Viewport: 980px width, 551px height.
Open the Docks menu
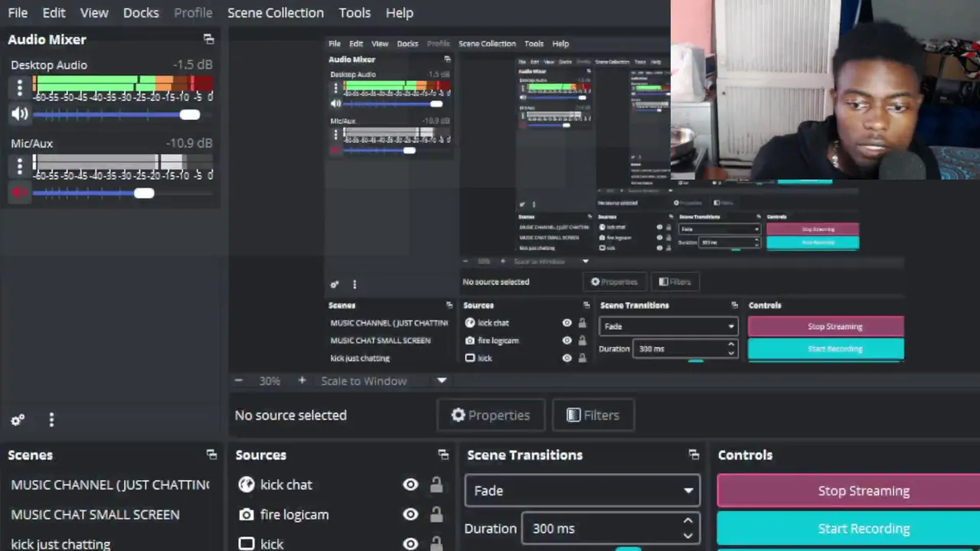coord(141,12)
